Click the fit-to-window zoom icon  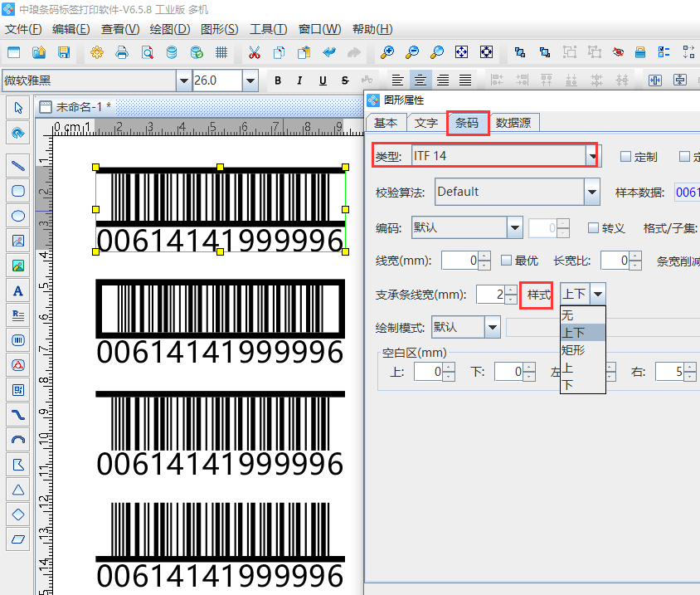click(461, 52)
